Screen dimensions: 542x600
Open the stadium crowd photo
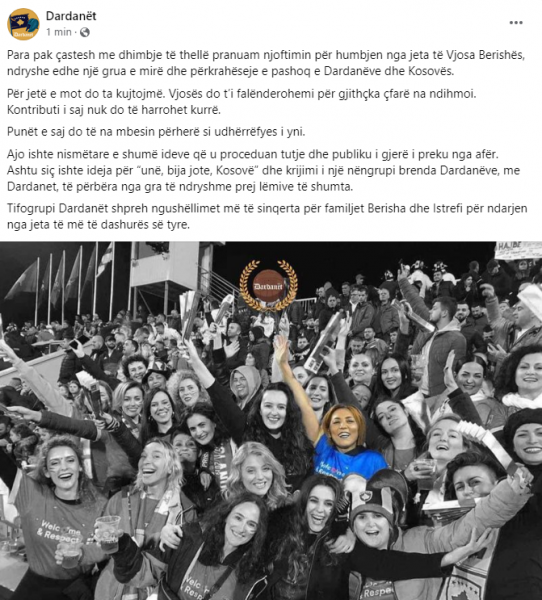271,421
